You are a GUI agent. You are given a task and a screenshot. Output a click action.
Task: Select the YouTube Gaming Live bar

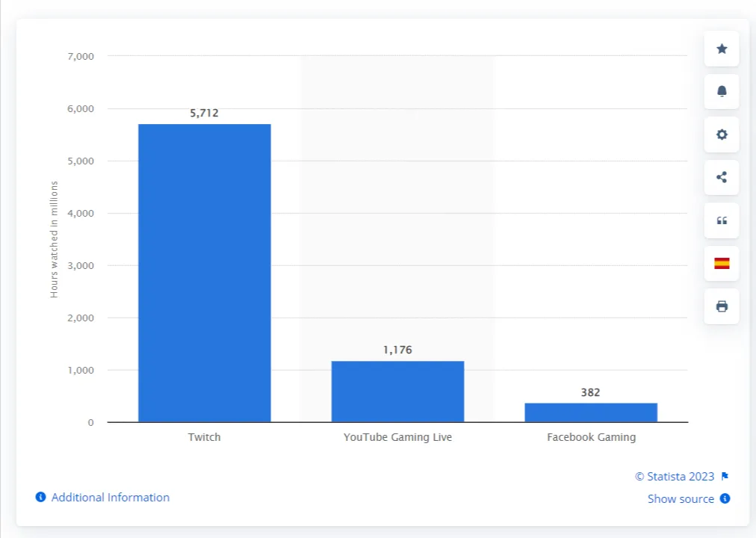click(x=397, y=392)
